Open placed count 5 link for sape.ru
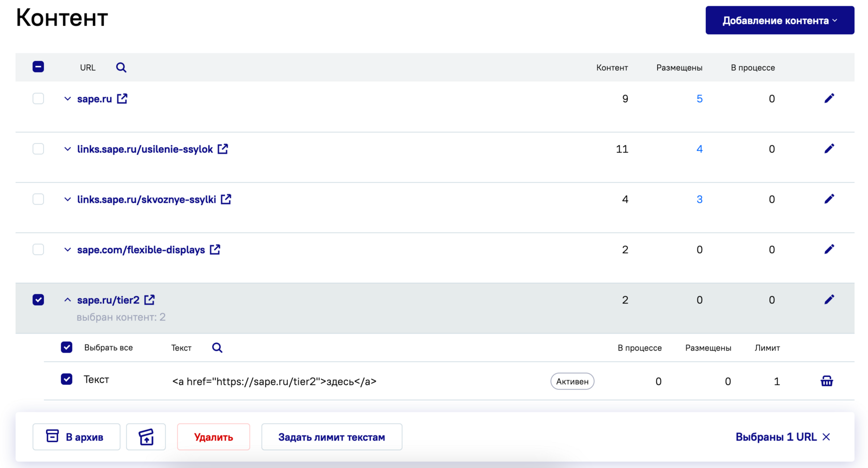Screen dimensions: 868x468 pos(699,99)
